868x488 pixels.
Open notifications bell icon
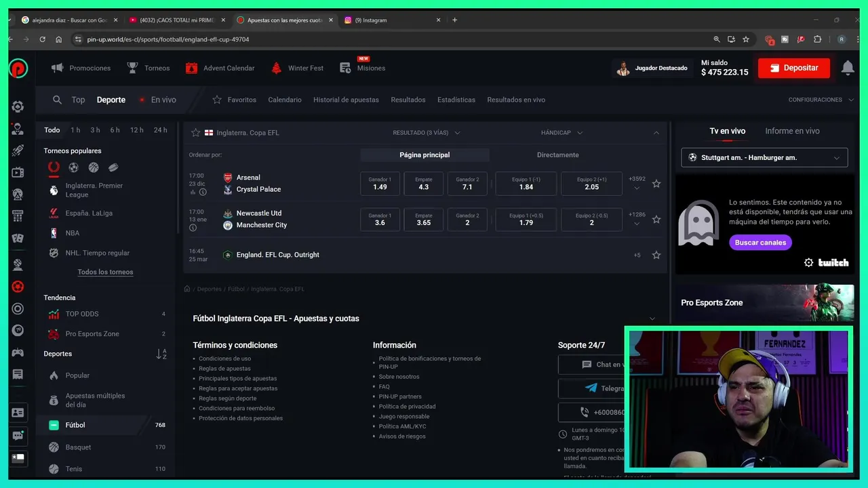pos(848,68)
